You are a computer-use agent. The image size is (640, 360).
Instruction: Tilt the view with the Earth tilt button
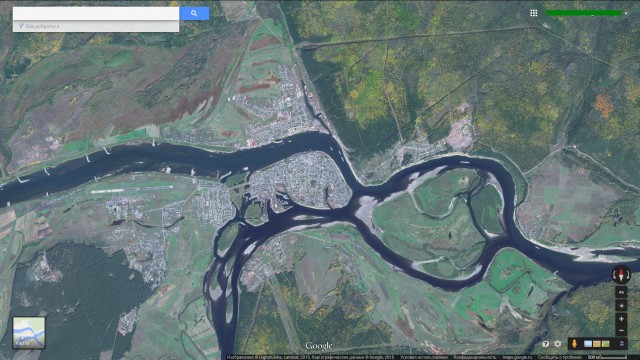(621, 292)
